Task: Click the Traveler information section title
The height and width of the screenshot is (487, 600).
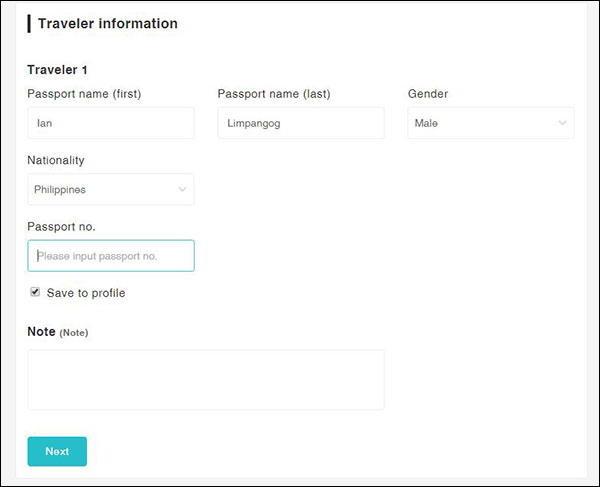Action: 108,24
